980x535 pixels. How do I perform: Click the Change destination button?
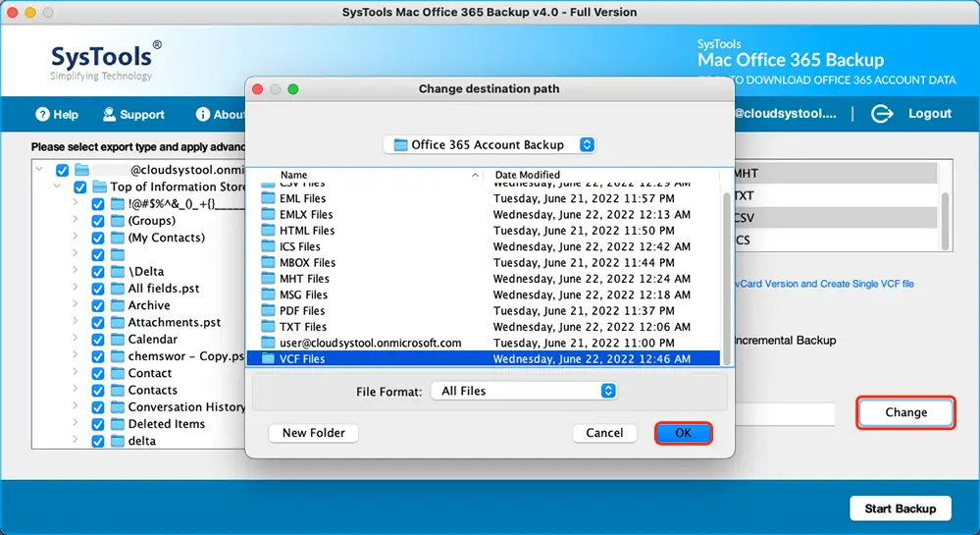(905, 412)
